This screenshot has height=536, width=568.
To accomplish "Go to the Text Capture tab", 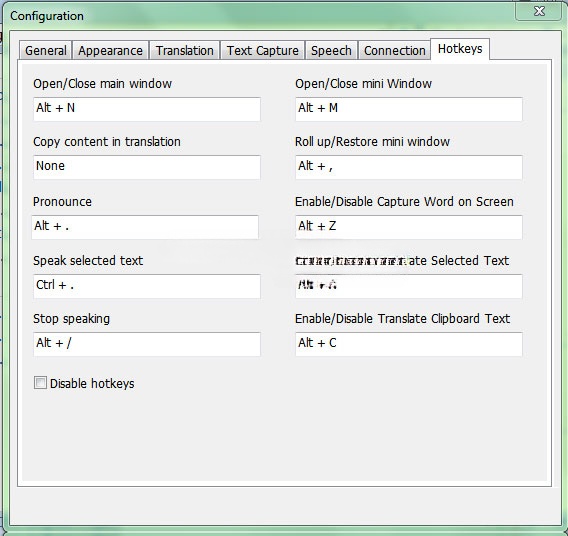I will [x=262, y=50].
